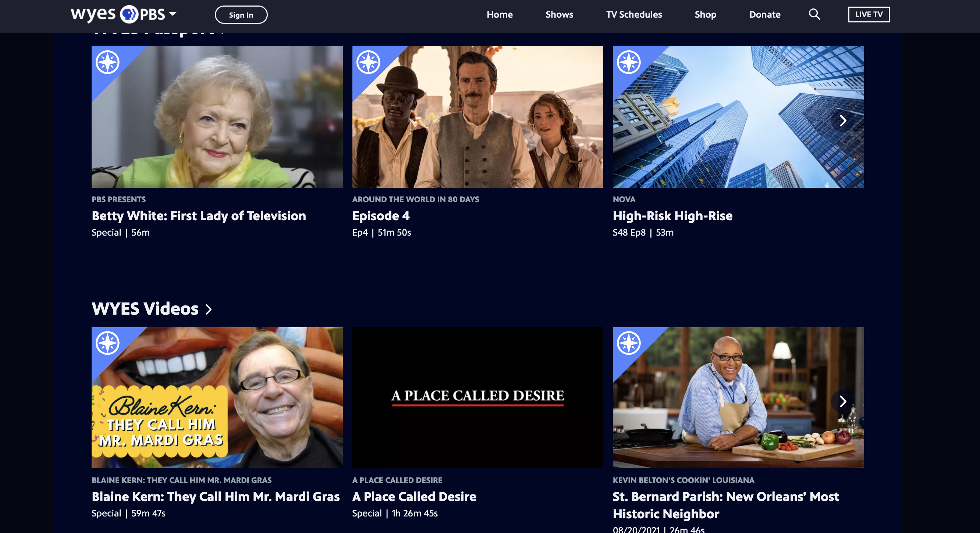The image size is (980, 533).
Task: Click Passport compass badge on Blaine Kern thumbnail
Action: pos(108,343)
